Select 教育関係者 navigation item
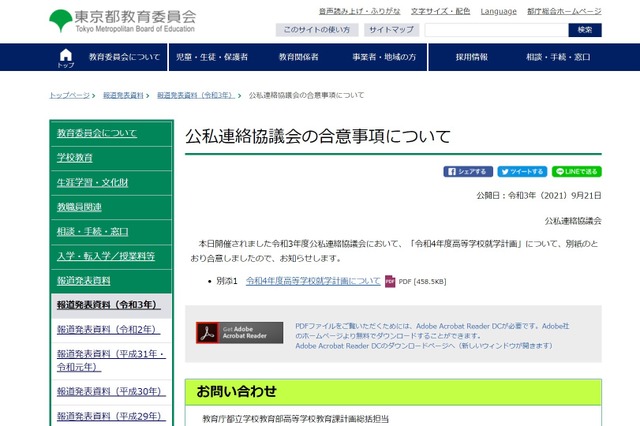This screenshot has height=426, width=640. pos(299,57)
